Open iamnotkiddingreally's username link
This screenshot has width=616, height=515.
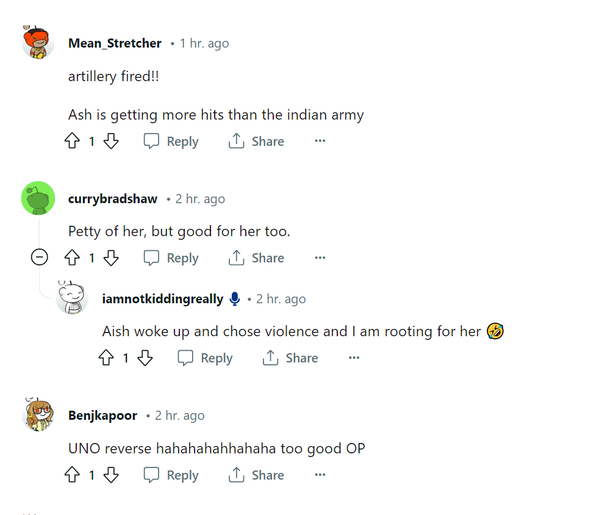162,299
